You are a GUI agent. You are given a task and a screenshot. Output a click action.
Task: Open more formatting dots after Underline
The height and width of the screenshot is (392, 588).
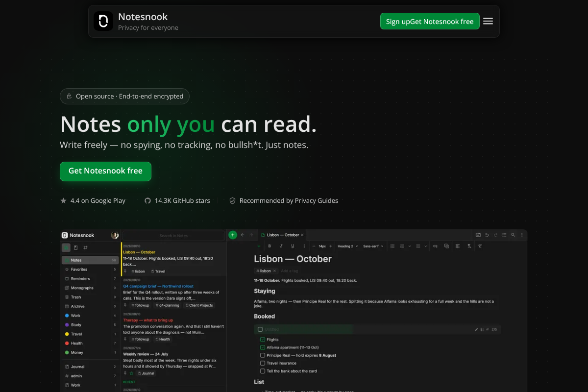click(304, 246)
